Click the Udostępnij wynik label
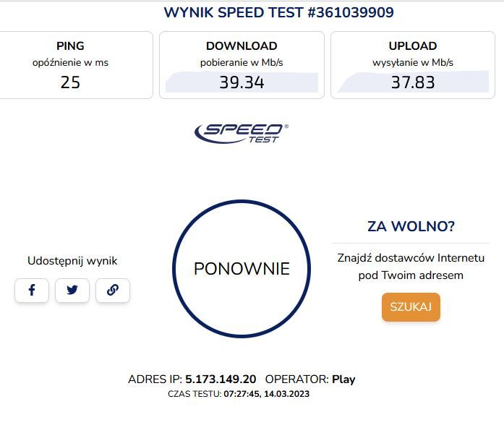Viewport: 504px width, 425px height. coord(72,261)
